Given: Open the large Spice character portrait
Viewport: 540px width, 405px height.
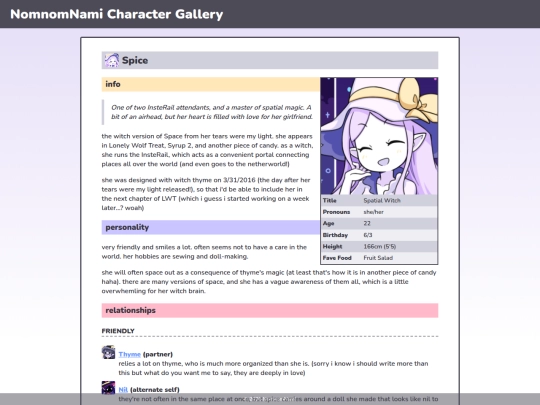Looking at the screenshot, I should 379,136.
